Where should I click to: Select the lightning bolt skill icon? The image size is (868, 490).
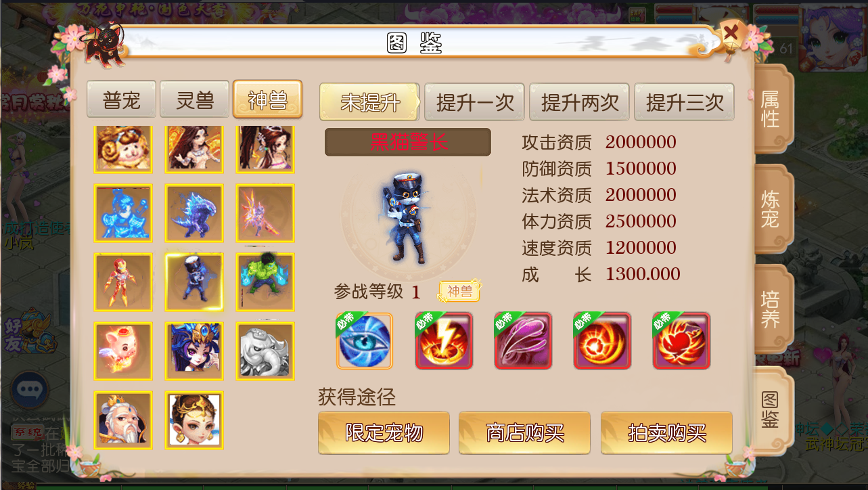[444, 340]
